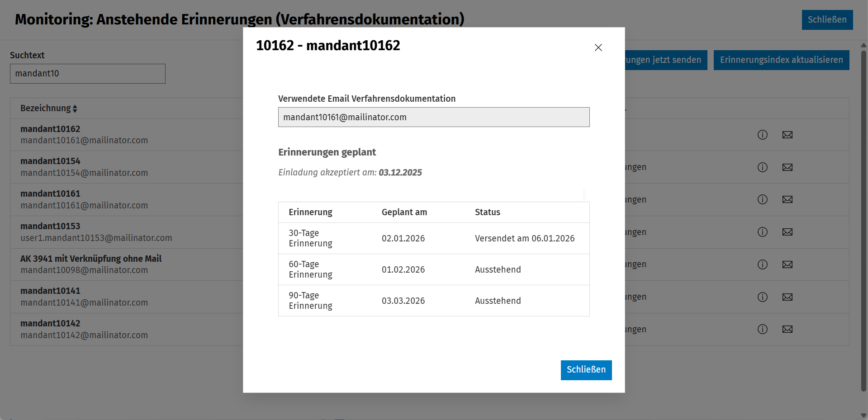Screen dimensions: 868x420
Task: Open info icon for mandant10153 row
Action: pyautogui.click(x=763, y=232)
